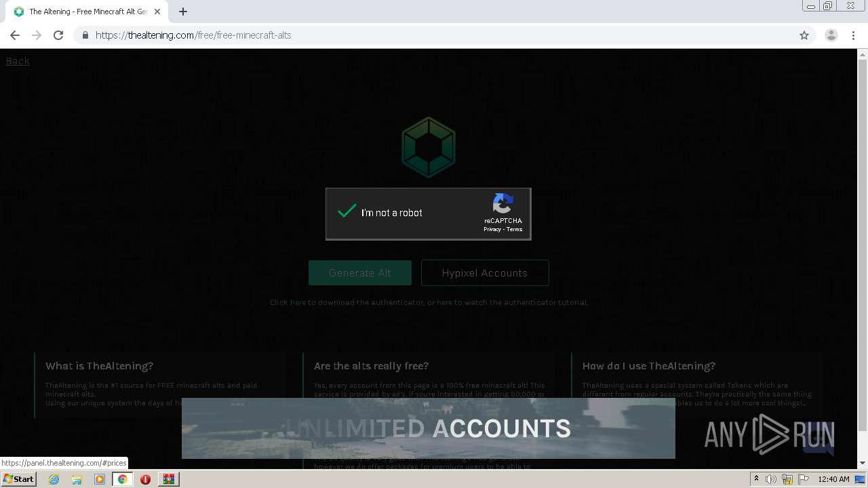The width and height of the screenshot is (868, 488).
Task: Open the volume speaker tray icon
Action: (x=771, y=479)
